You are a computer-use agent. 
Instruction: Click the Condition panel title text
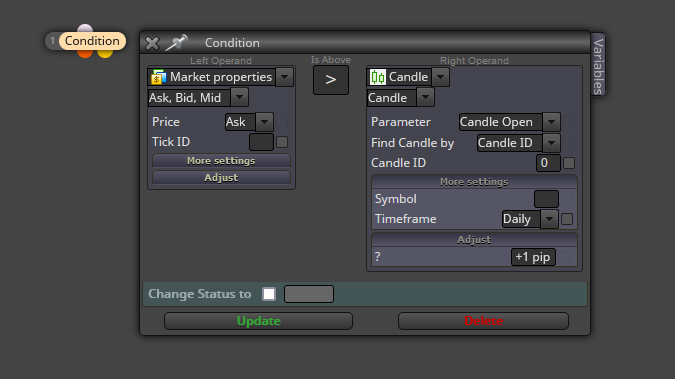point(232,43)
